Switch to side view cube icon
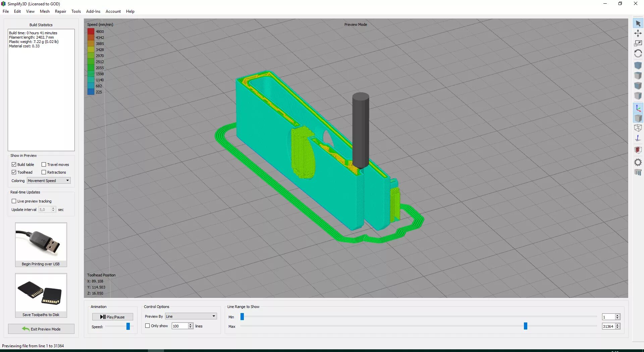The height and width of the screenshot is (352, 644). tap(638, 96)
